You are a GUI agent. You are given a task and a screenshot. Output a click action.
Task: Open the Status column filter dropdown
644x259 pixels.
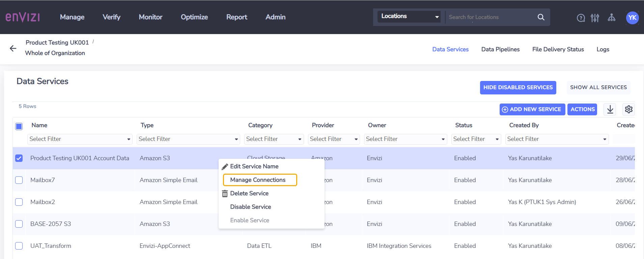coord(476,139)
